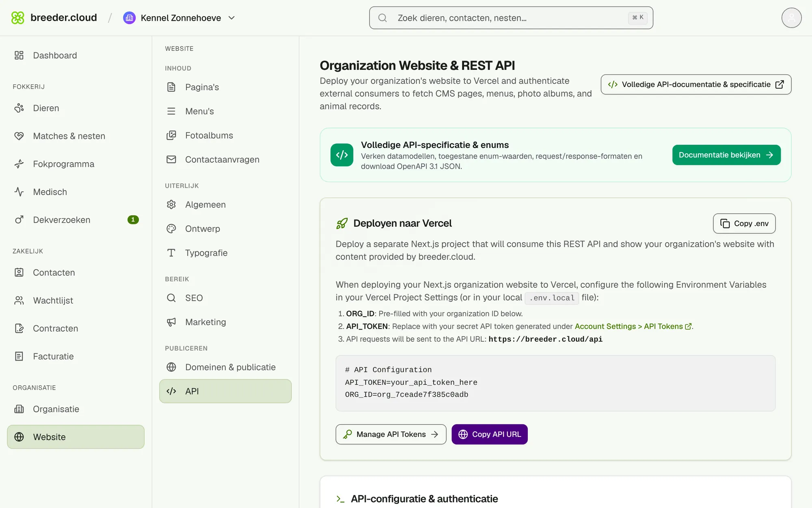Follow the Account Settings > API Tokens link
The image size is (812, 508).
633,326
